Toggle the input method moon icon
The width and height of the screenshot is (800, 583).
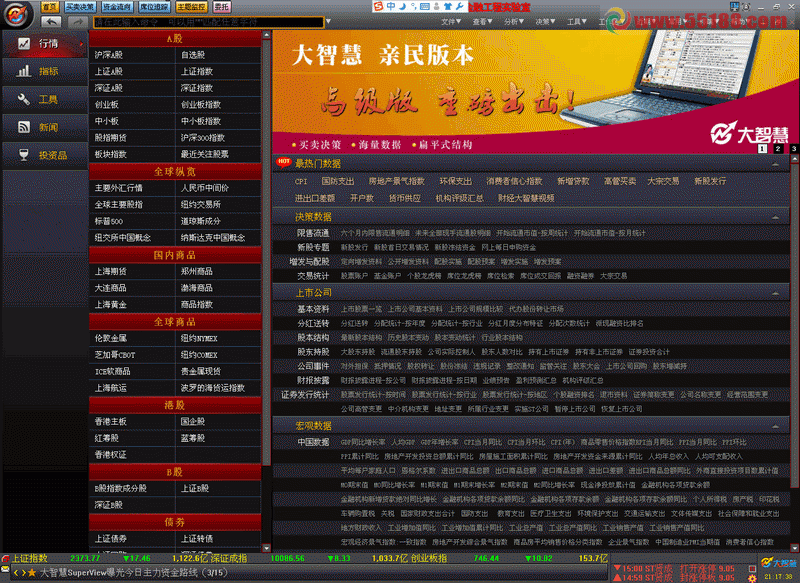(x=402, y=6)
